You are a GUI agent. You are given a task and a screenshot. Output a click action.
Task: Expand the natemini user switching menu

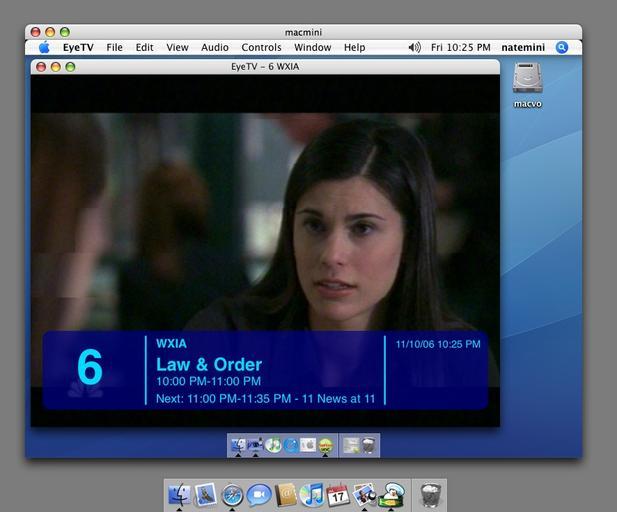point(523,47)
